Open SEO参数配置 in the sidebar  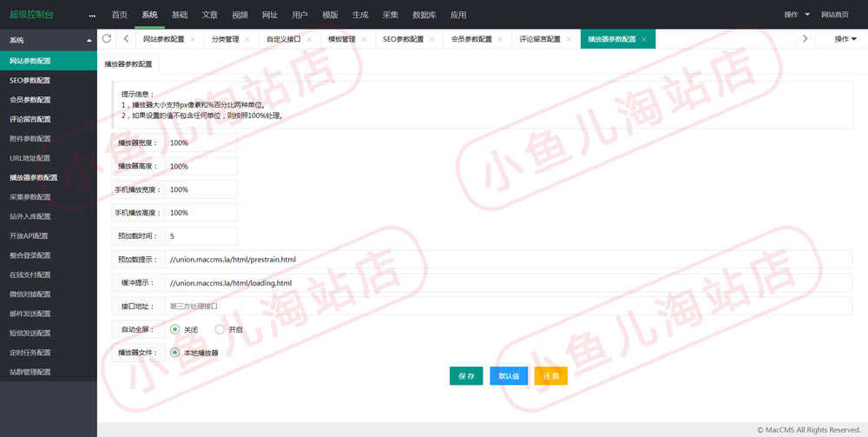tap(48, 80)
